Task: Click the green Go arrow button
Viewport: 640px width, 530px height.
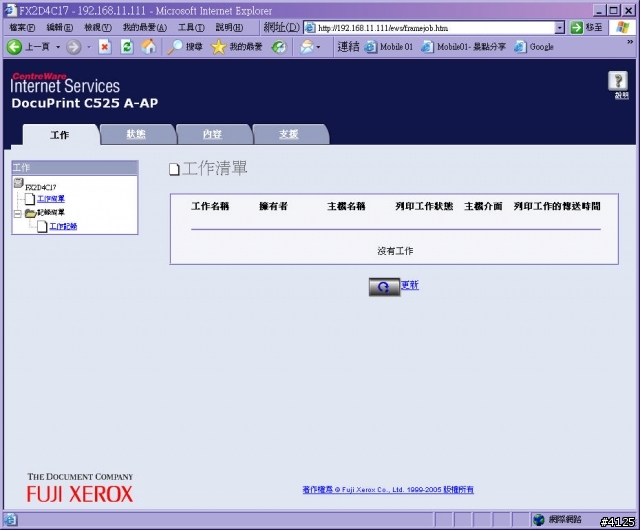Action: coord(576,28)
